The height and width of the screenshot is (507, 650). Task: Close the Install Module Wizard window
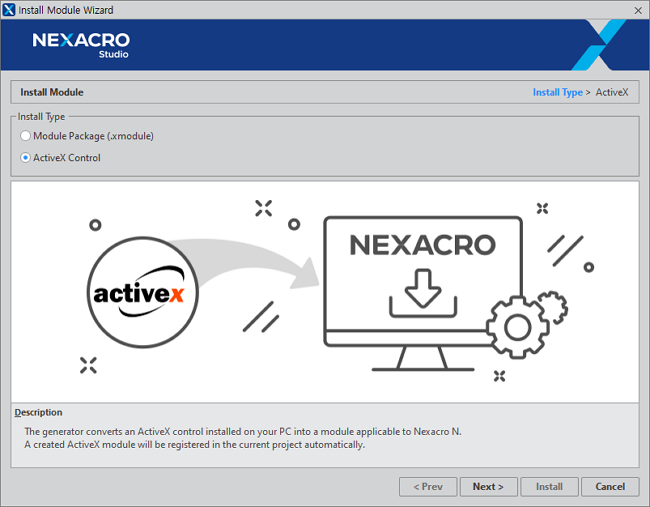[637, 10]
